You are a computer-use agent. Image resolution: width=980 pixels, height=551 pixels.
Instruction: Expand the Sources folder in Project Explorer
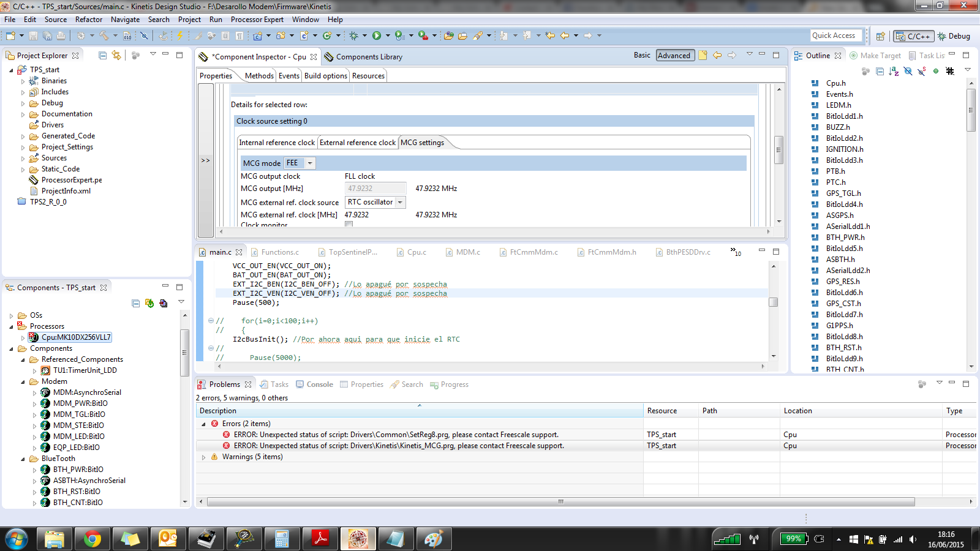pyautogui.click(x=23, y=158)
